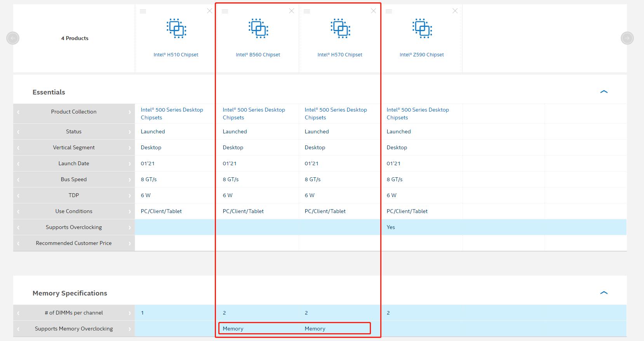The width and height of the screenshot is (644, 341).
Task: Click the Intel B560 Chipset product icon
Action: tap(258, 28)
